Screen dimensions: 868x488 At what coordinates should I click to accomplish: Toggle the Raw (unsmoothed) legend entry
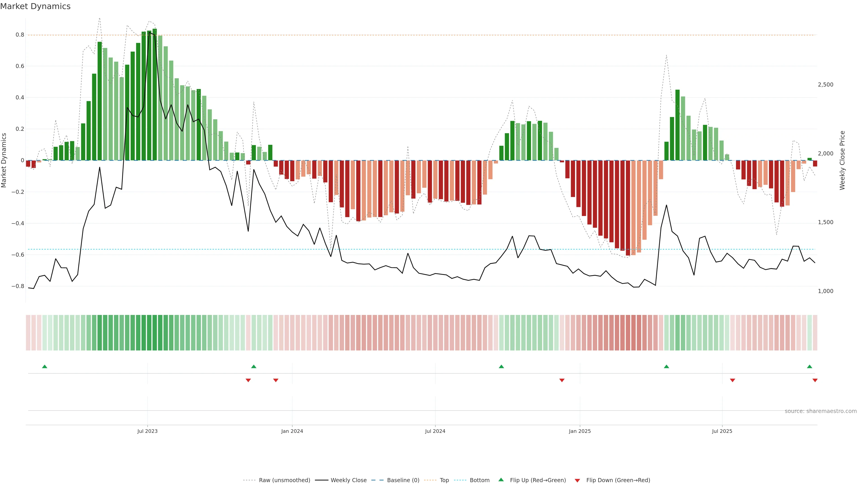click(x=284, y=480)
